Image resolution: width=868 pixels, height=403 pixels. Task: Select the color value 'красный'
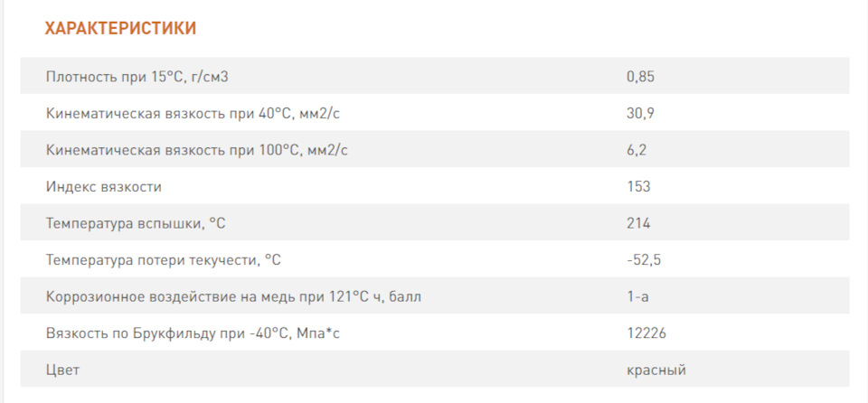tap(656, 370)
